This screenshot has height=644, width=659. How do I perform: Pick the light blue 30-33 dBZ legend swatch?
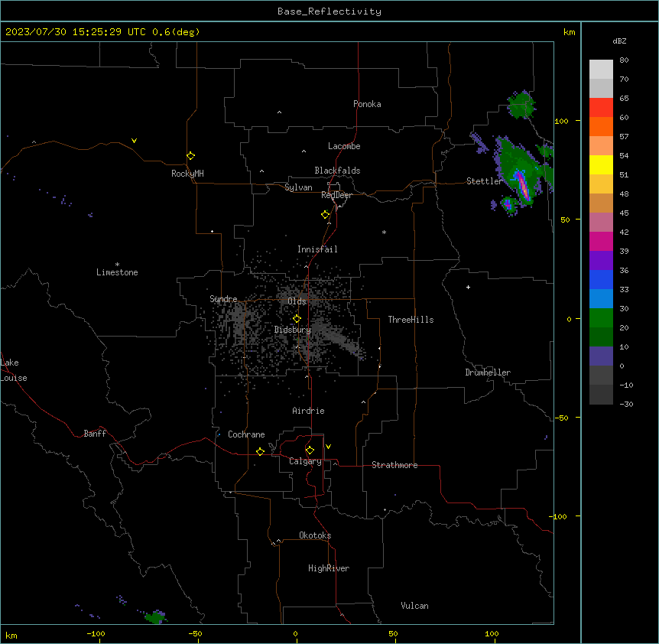coord(601,298)
